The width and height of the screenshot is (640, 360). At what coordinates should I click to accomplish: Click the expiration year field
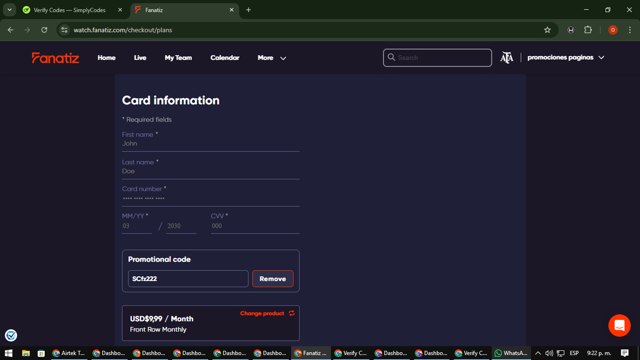click(181, 226)
